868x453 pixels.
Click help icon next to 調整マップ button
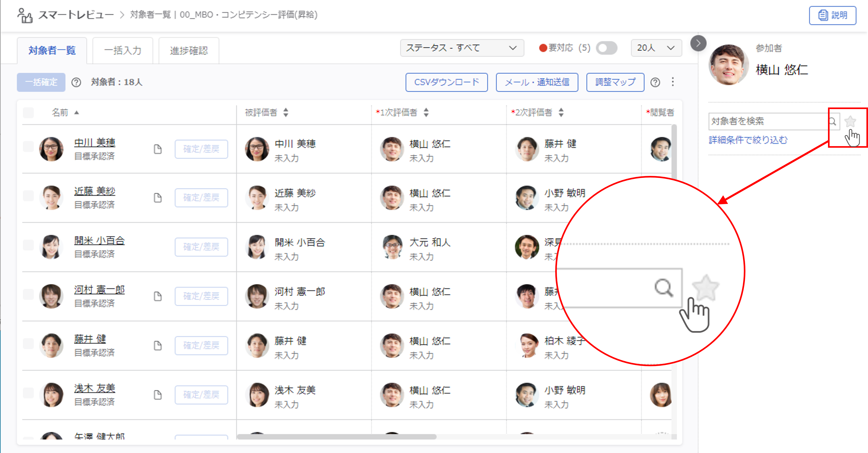pos(655,82)
